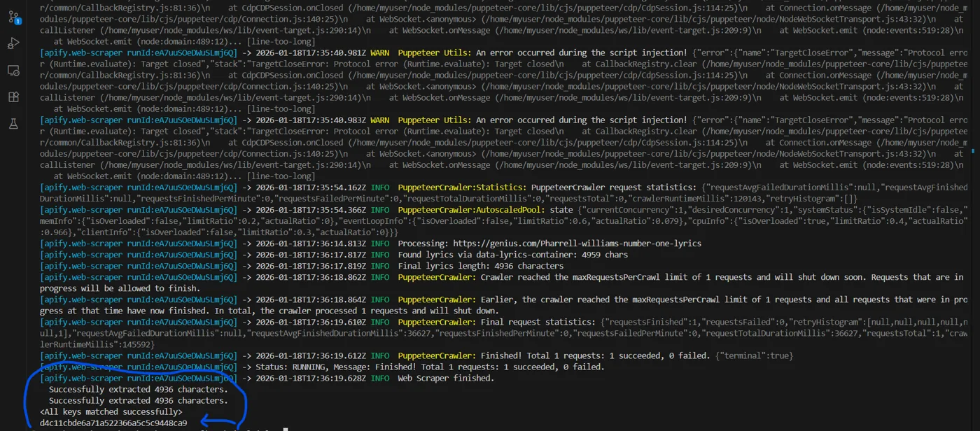This screenshot has width=980, height=431.
Task: Click the "PuppeteerCrawler:AutoscaledPool:" label
Action: coord(472,210)
